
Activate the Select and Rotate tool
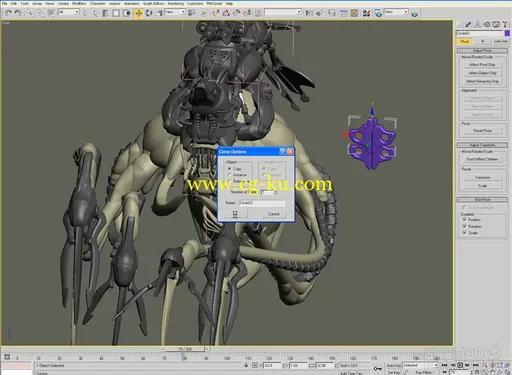[x=149, y=13]
